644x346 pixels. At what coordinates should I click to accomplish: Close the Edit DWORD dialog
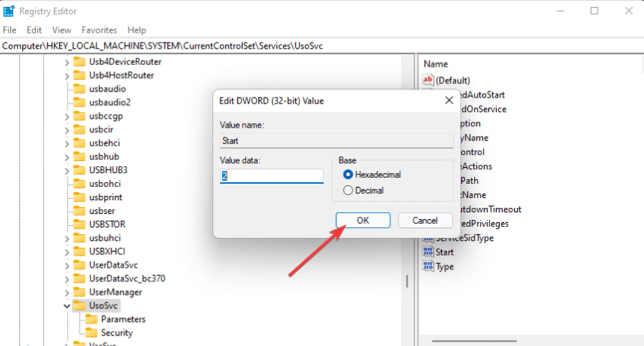point(449,100)
